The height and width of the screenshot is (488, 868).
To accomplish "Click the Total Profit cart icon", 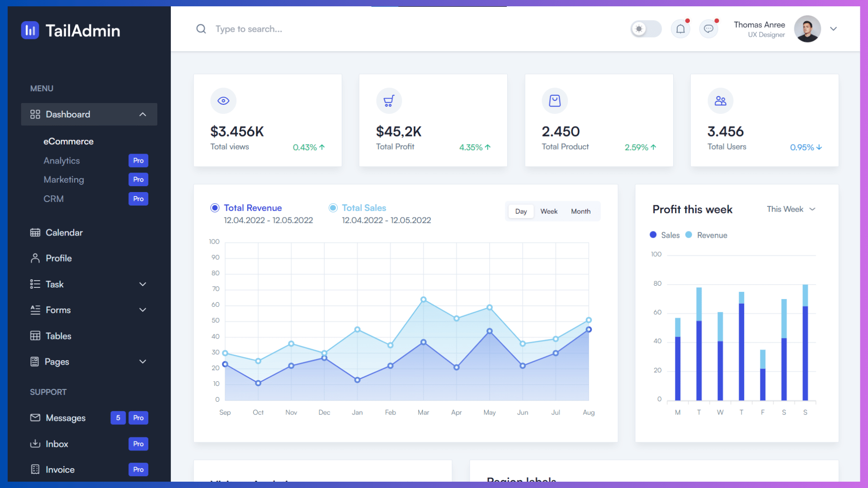I will pyautogui.click(x=389, y=101).
